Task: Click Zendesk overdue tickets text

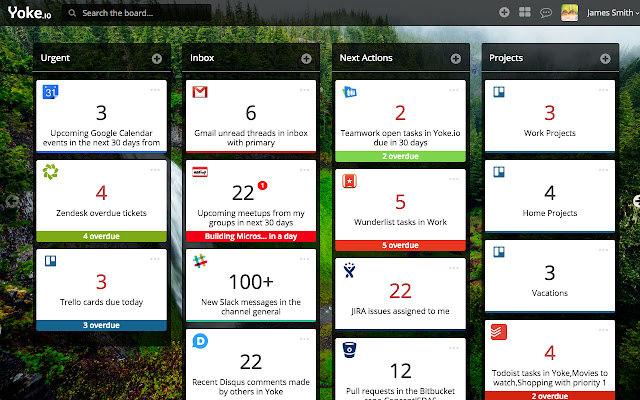Action: (x=101, y=213)
